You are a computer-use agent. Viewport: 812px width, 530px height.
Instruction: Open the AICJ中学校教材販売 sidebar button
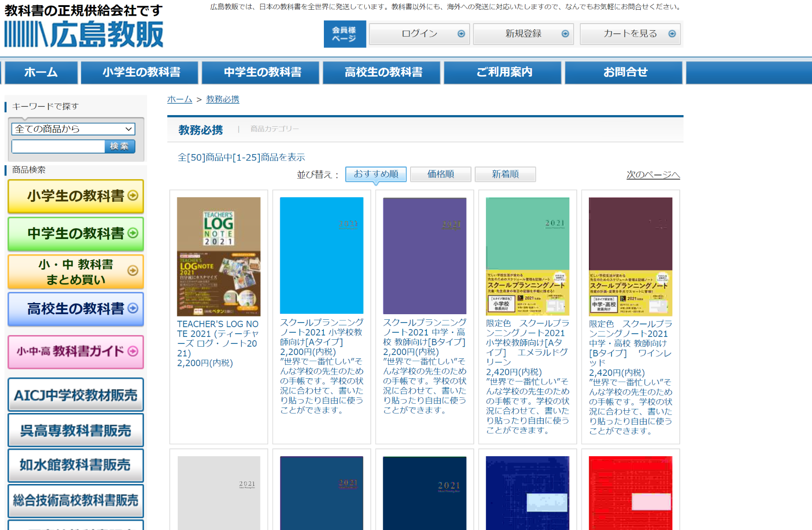[76, 395]
